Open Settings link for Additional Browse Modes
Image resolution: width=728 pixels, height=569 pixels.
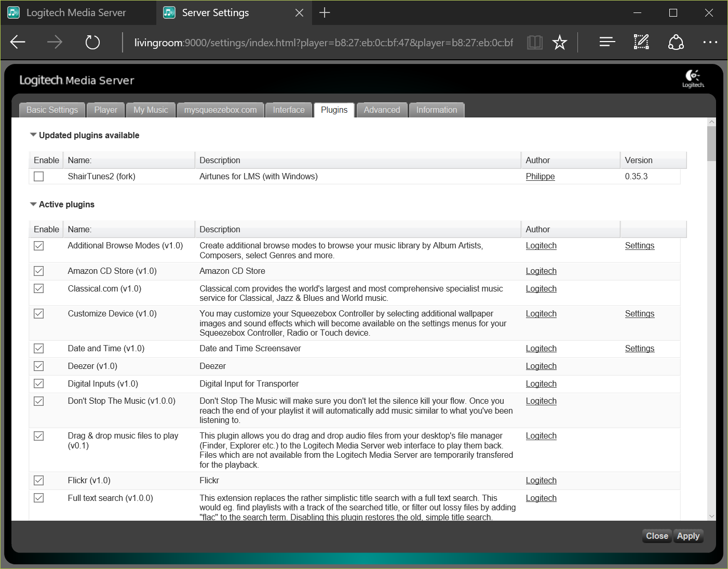coord(640,246)
